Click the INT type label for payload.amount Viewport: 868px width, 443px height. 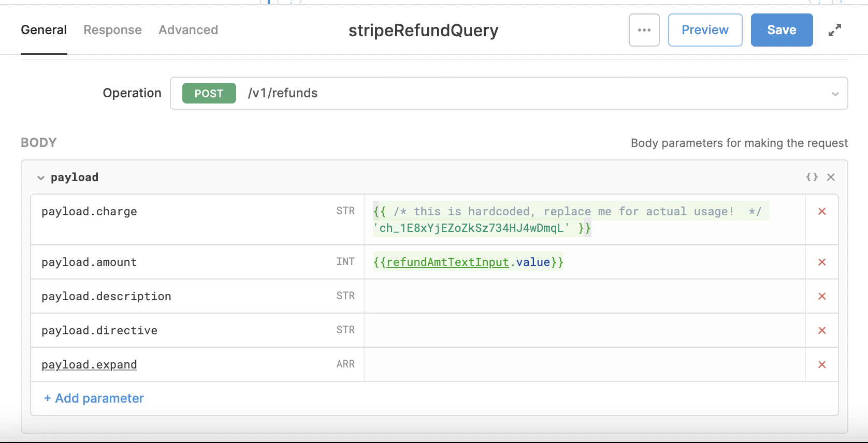[345, 261]
